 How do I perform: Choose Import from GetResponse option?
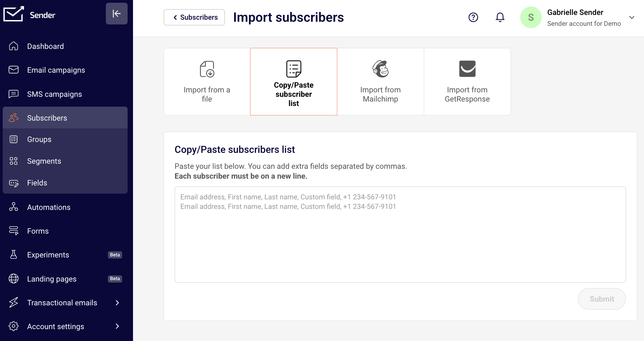pyautogui.click(x=467, y=82)
